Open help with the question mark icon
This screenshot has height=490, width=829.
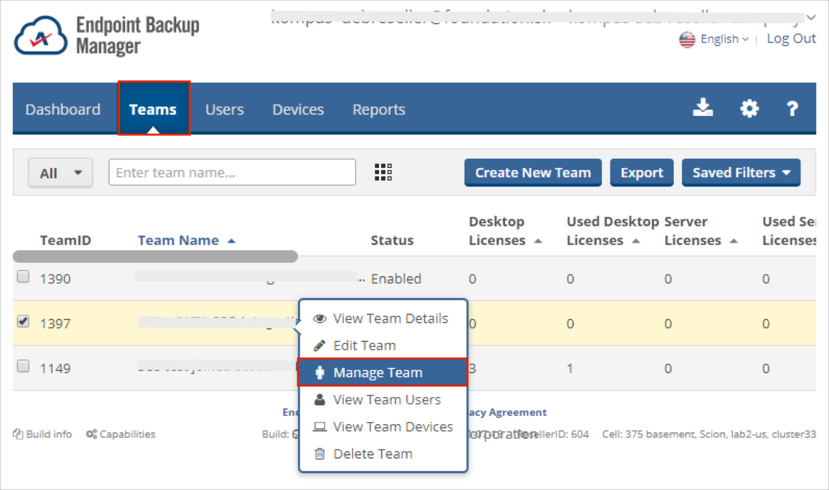point(792,109)
